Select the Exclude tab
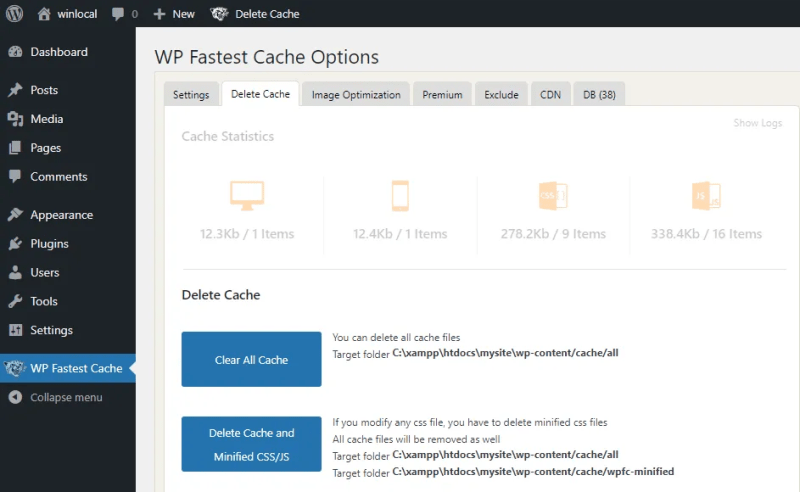 (x=501, y=94)
